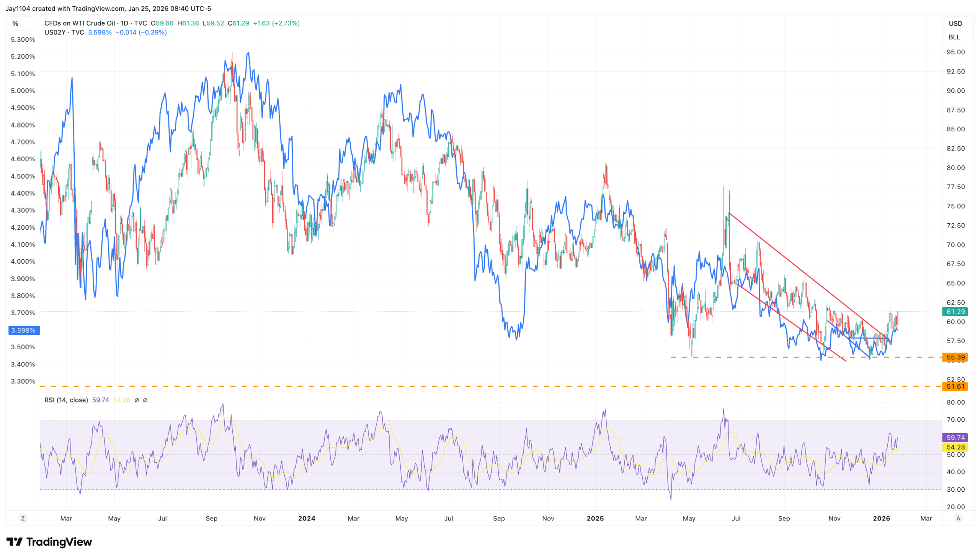The width and height of the screenshot is (980, 558).
Task: Click the Z timezone button
Action: point(23,518)
